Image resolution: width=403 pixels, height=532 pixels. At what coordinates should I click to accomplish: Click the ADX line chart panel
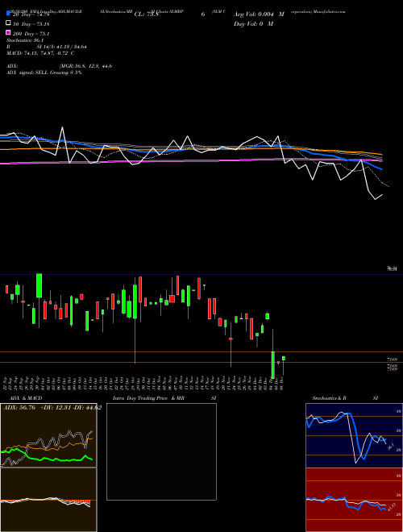coord(48,435)
